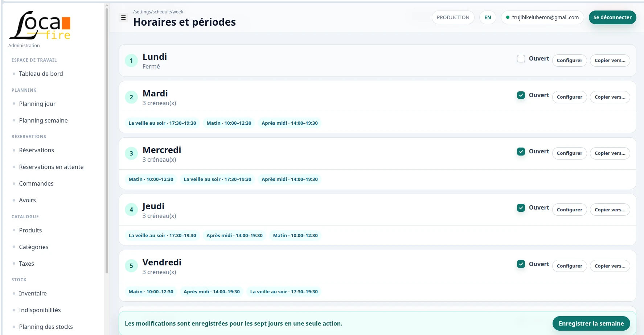
Task: Select Jeudi slot La veille au soir
Action: [162, 236]
